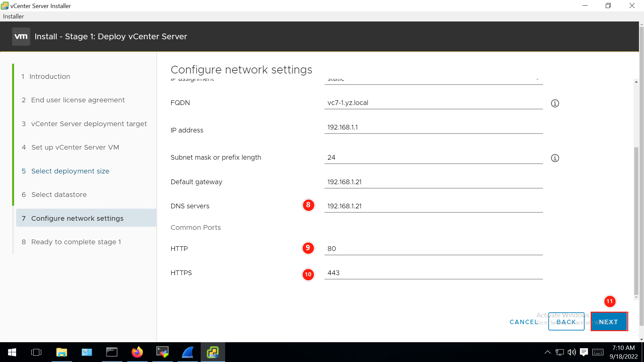Click the NEXT button
Screen dimensions: 644x362
tap(609, 322)
